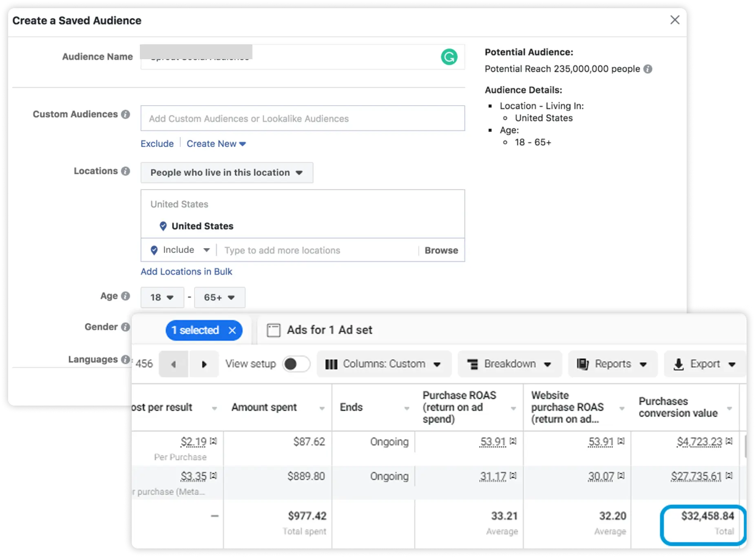The image size is (756, 557).
Task: Click the Gender info icon
Action: 126,327
